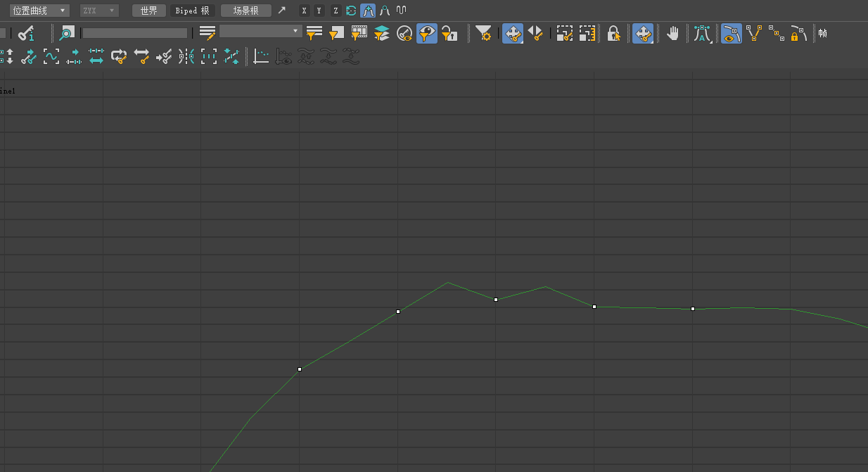Click the funnel with unlocked padlock icon
The width and height of the screenshot is (868, 472).
click(449, 33)
